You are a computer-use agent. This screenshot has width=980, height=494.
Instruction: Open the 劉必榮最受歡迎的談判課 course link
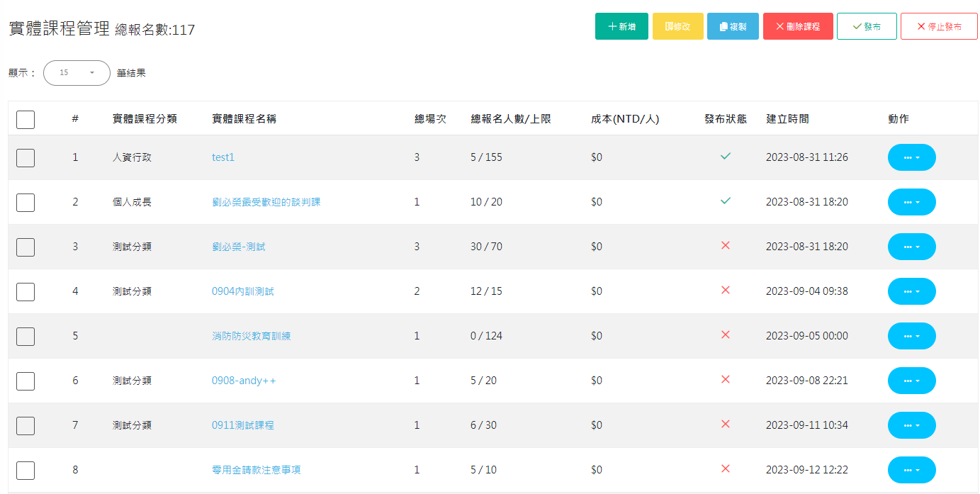point(266,202)
